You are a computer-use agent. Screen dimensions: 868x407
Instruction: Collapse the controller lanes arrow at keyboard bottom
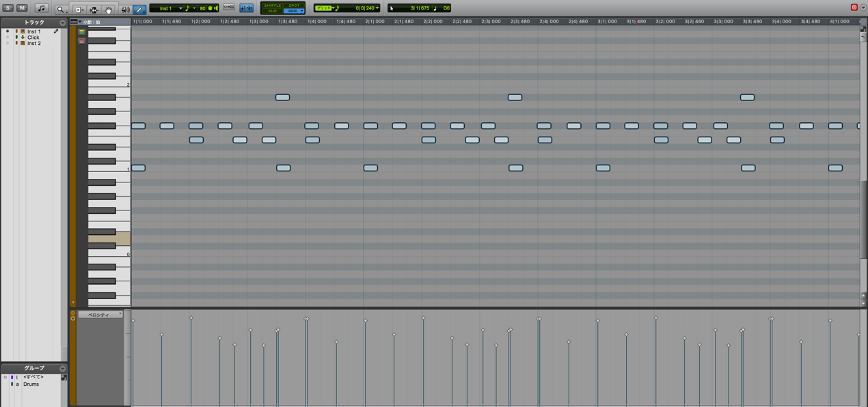pyautogui.click(x=73, y=303)
